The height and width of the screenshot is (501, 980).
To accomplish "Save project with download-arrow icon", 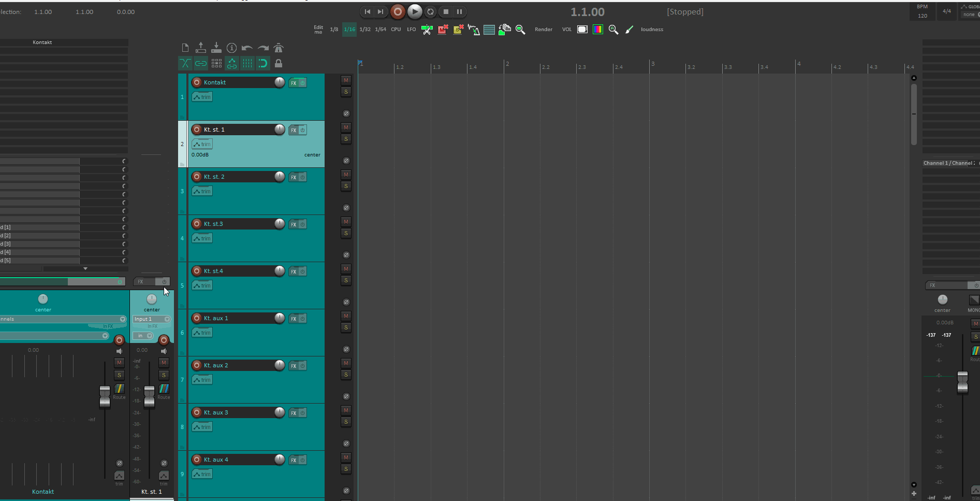I will click(x=216, y=48).
